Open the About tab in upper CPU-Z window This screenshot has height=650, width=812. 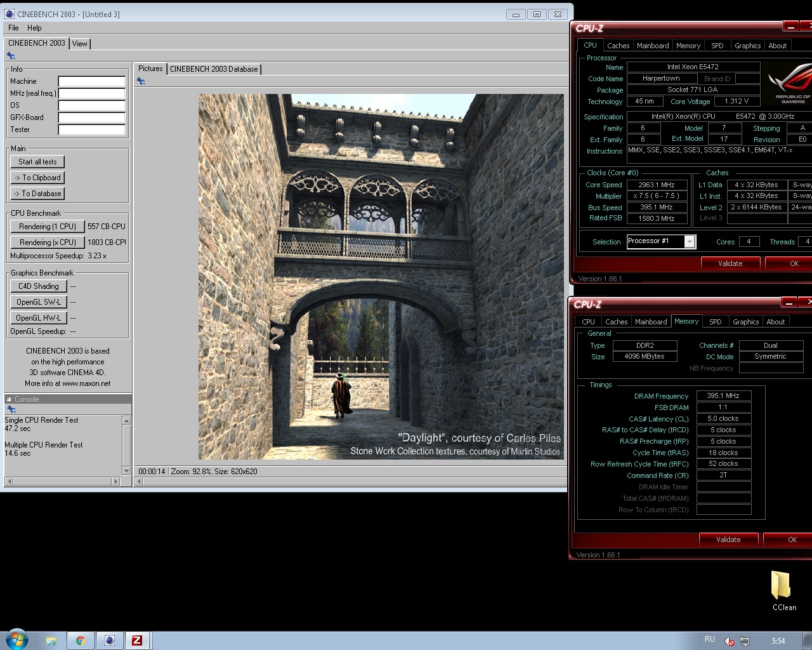coord(778,46)
